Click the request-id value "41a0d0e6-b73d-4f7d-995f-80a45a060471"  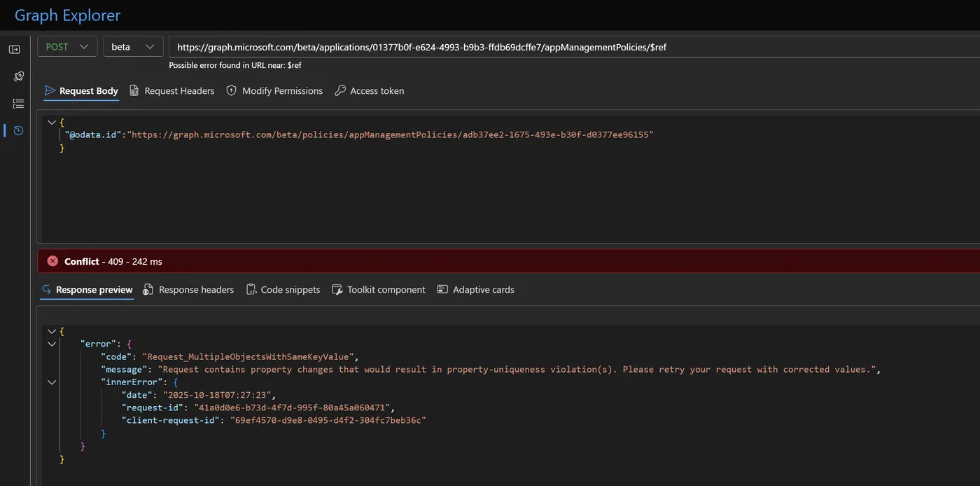click(x=293, y=408)
